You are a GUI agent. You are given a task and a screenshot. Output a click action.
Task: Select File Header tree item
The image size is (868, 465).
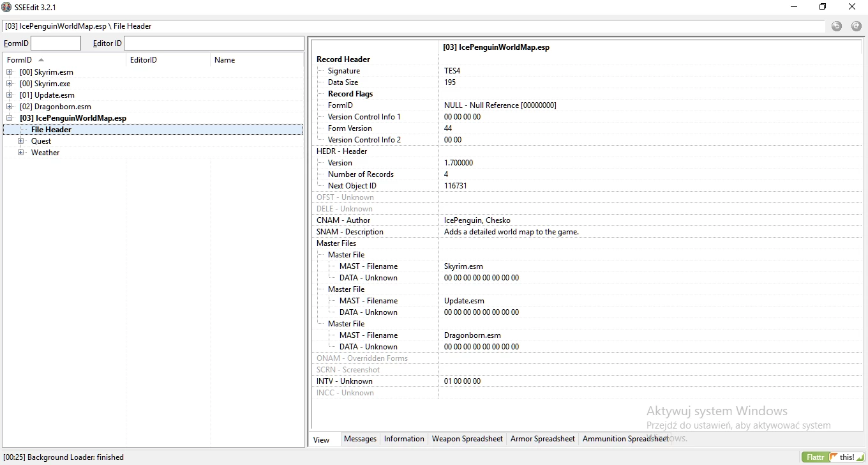pyautogui.click(x=153, y=130)
